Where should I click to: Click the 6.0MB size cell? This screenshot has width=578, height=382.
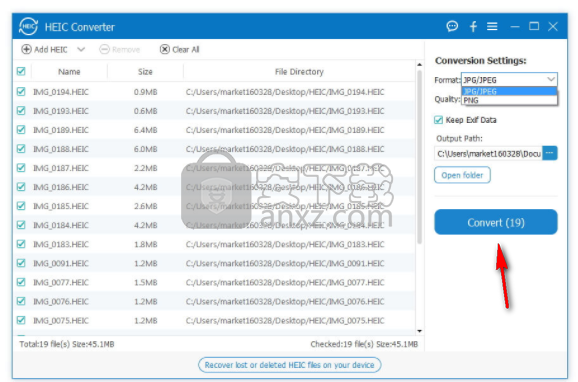[x=146, y=149]
